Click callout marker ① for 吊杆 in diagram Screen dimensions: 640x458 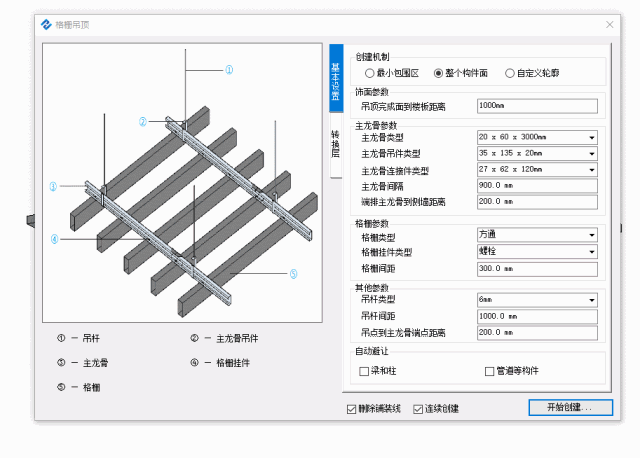point(229,70)
